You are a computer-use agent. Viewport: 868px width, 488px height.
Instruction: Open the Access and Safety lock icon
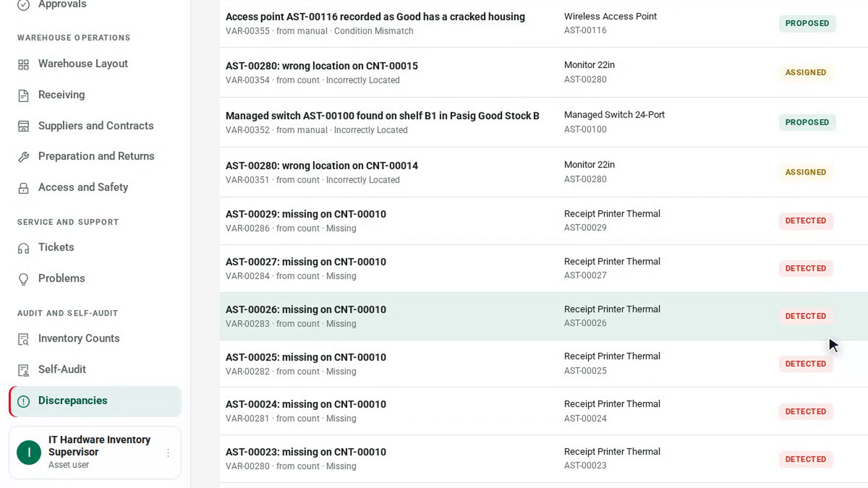pos(24,188)
